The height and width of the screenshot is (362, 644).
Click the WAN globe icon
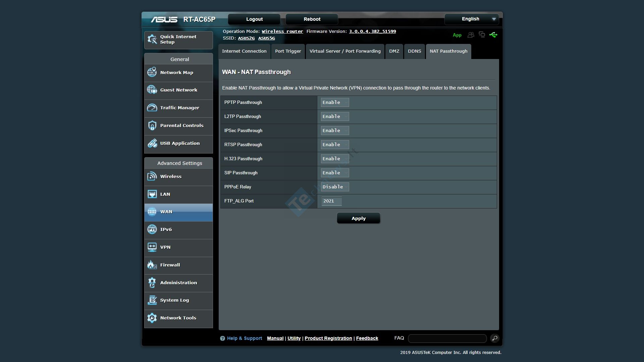point(152,212)
